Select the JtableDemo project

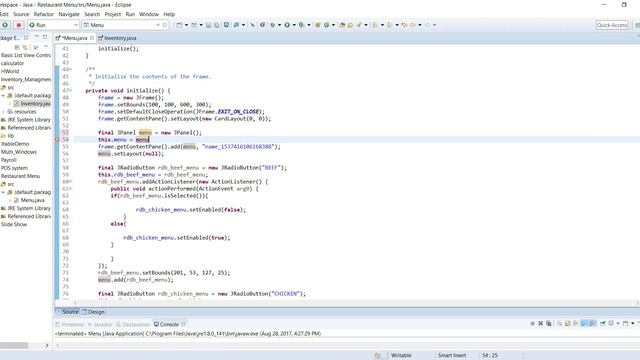pyautogui.click(x=15, y=144)
